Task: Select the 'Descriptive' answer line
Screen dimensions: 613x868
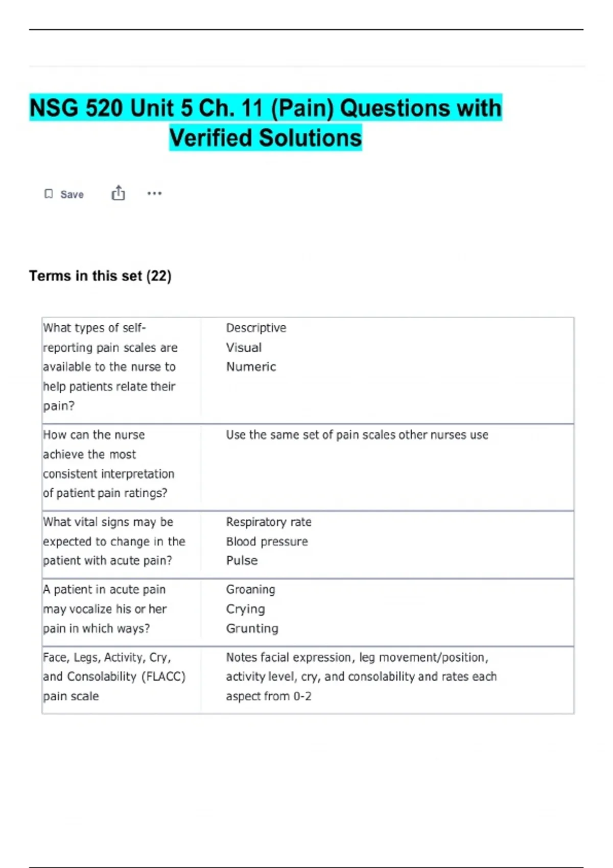Action: click(256, 328)
